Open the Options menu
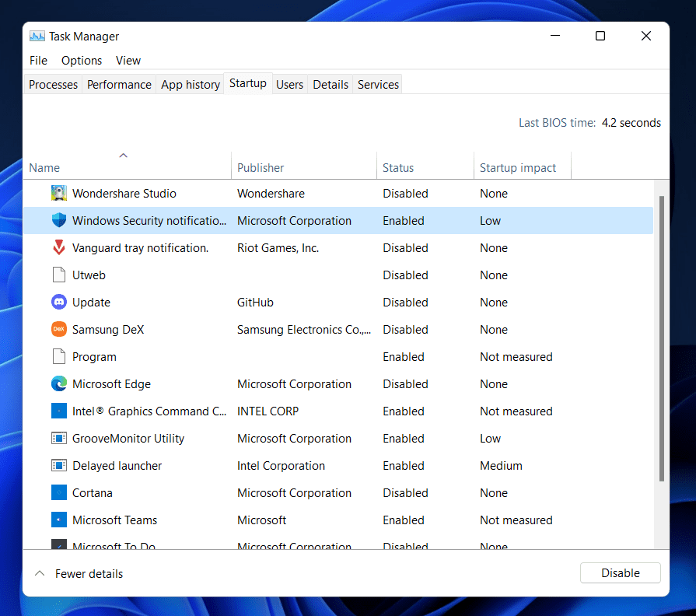696x616 pixels. click(x=82, y=61)
